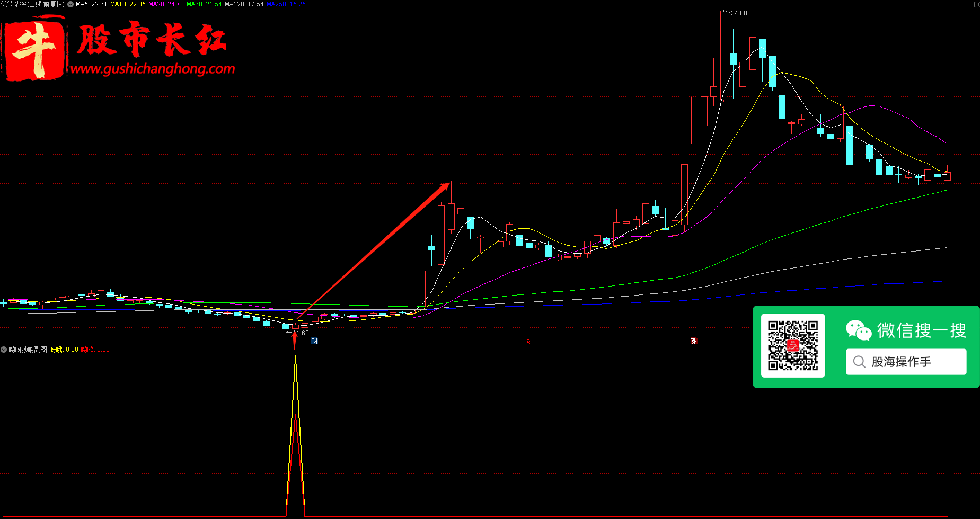Click the sub-chart indicator name 哟呀抄啊副图
The height and width of the screenshot is (519, 980).
tap(28, 350)
